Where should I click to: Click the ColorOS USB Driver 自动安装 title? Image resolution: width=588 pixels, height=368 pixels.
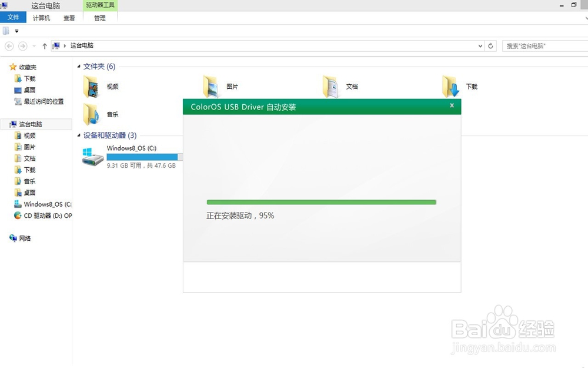(243, 107)
